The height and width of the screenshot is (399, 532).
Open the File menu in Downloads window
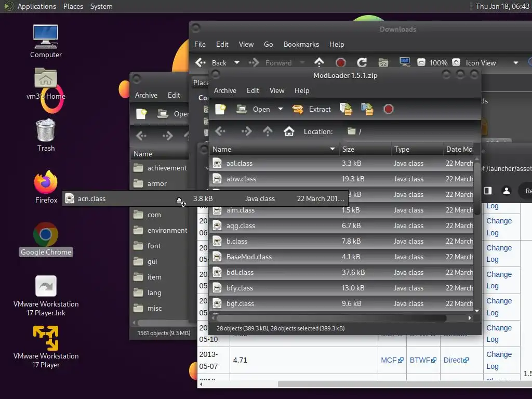(x=200, y=45)
